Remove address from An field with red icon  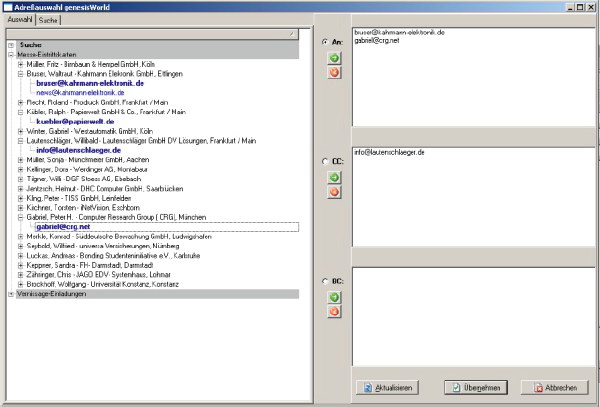334,72
